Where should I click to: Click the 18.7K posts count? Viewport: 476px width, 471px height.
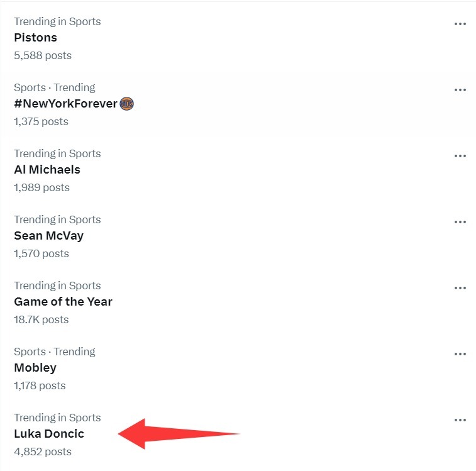41,319
